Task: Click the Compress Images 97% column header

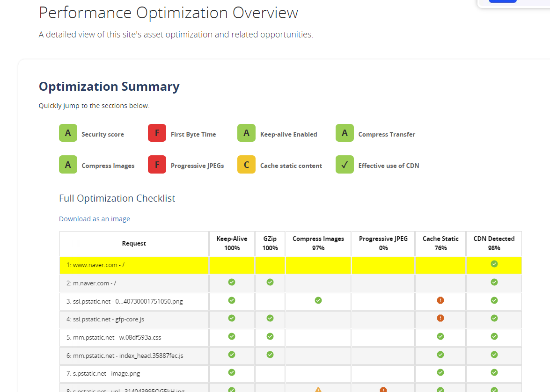Action: point(318,244)
